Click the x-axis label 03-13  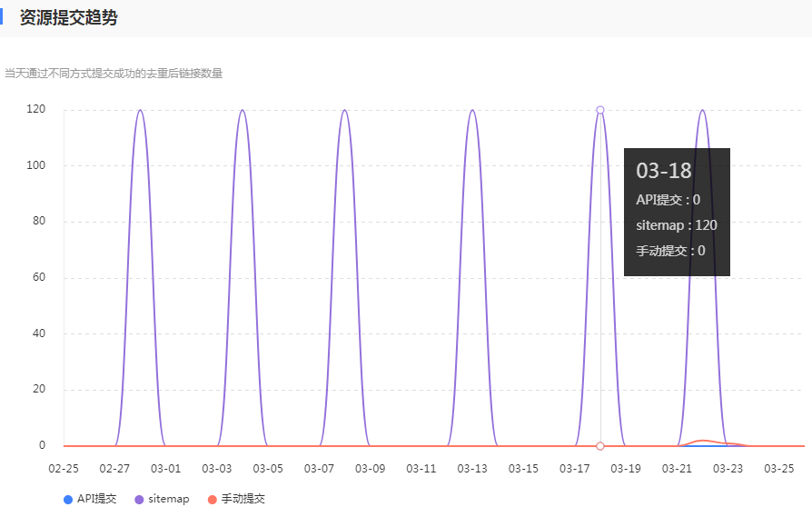click(472, 469)
